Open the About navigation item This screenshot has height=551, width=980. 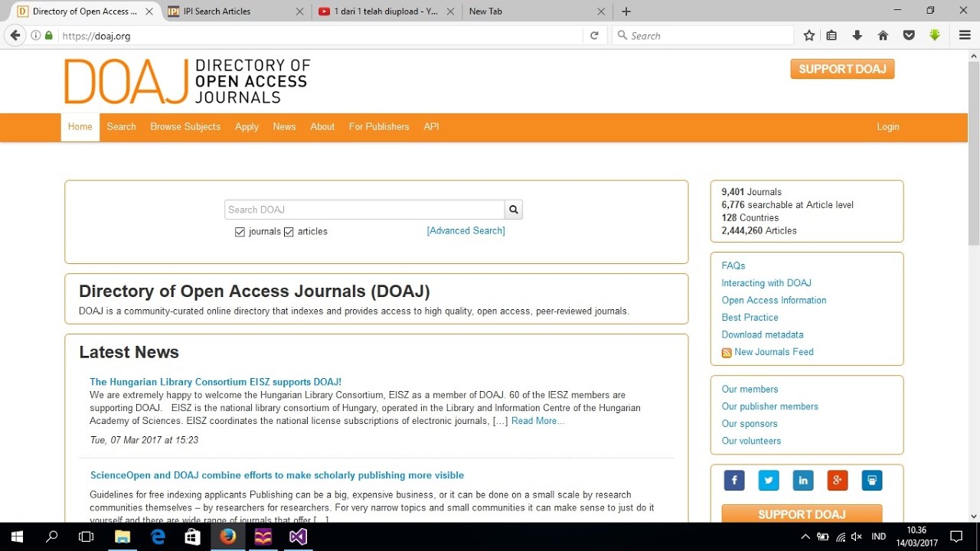(x=322, y=127)
